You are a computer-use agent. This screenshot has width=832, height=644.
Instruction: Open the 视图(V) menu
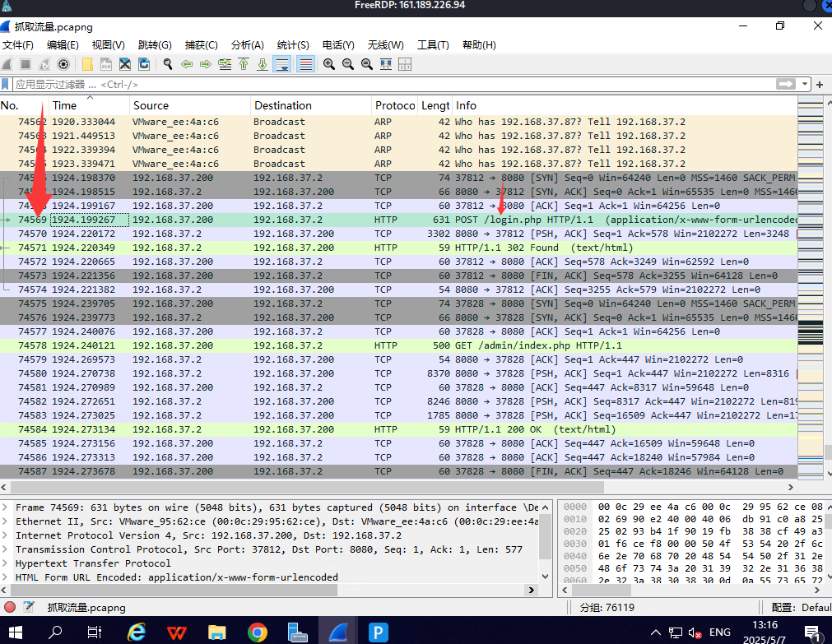(x=109, y=45)
